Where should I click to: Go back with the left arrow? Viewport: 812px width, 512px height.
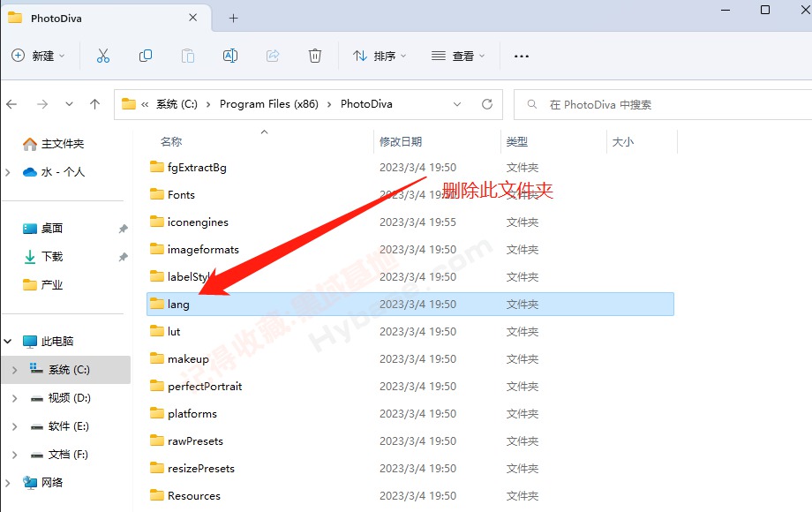point(11,104)
